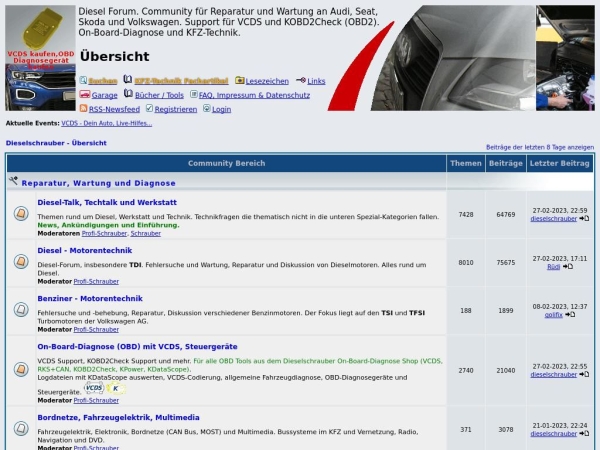600x450 pixels.
Task: Open the Lesezeichen bookmarks link
Action: click(267, 81)
